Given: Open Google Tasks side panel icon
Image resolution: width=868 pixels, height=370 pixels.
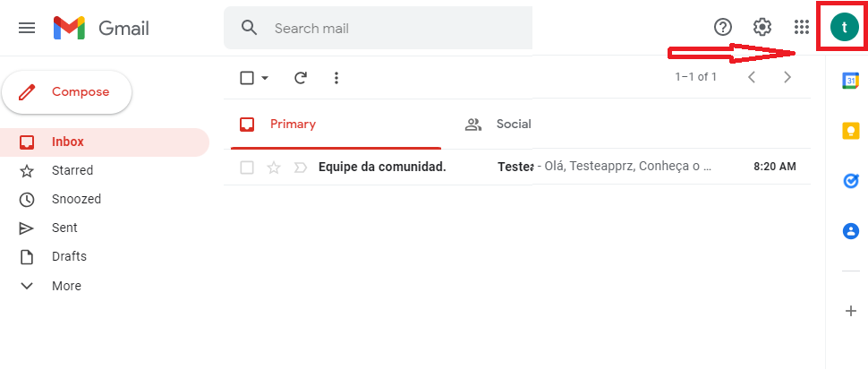Looking at the screenshot, I should (x=851, y=181).
